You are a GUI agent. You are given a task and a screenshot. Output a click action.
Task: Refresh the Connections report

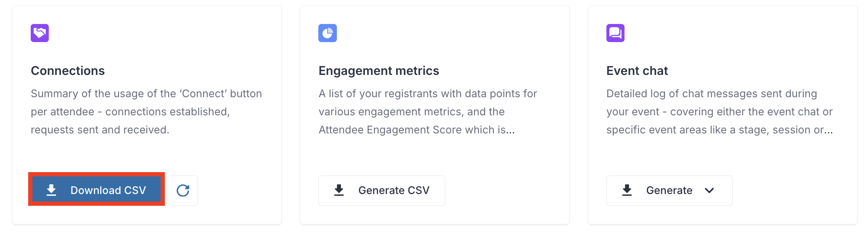(183, 191)
